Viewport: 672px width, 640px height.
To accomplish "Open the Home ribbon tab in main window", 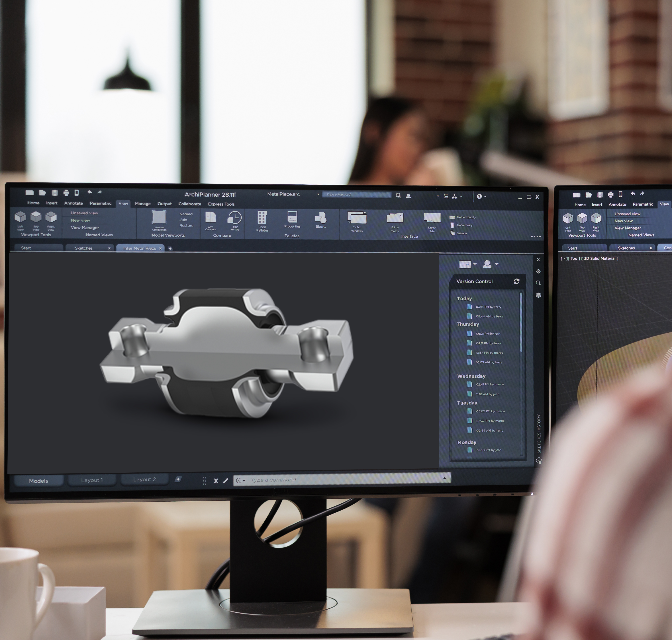I will tap(33, 203).
